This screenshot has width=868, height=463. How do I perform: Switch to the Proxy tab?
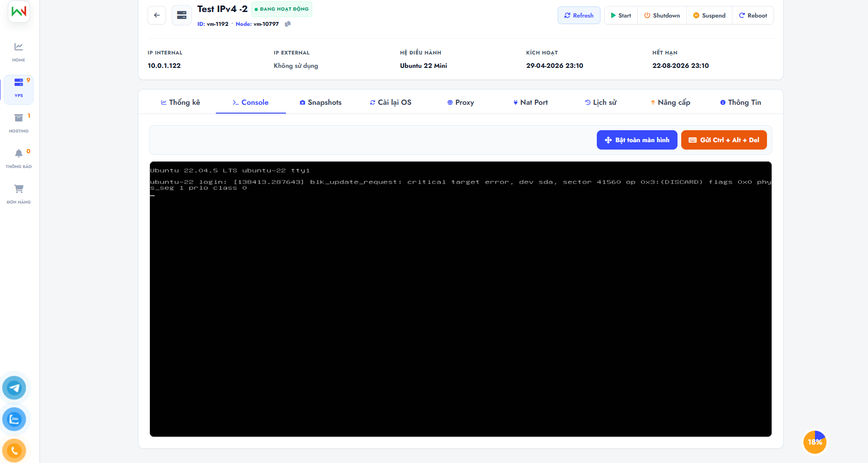(461, 102)
